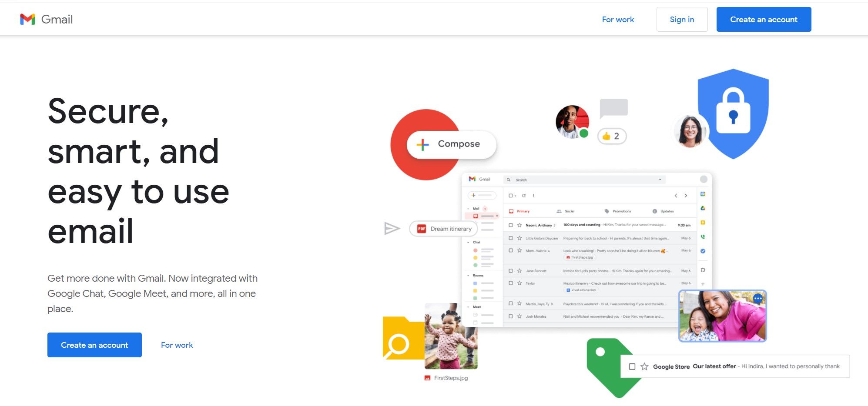Viewport: 868px width, 406px height.
Task: Click the Gmail logo in the page header
Action: tap(47, 19)
